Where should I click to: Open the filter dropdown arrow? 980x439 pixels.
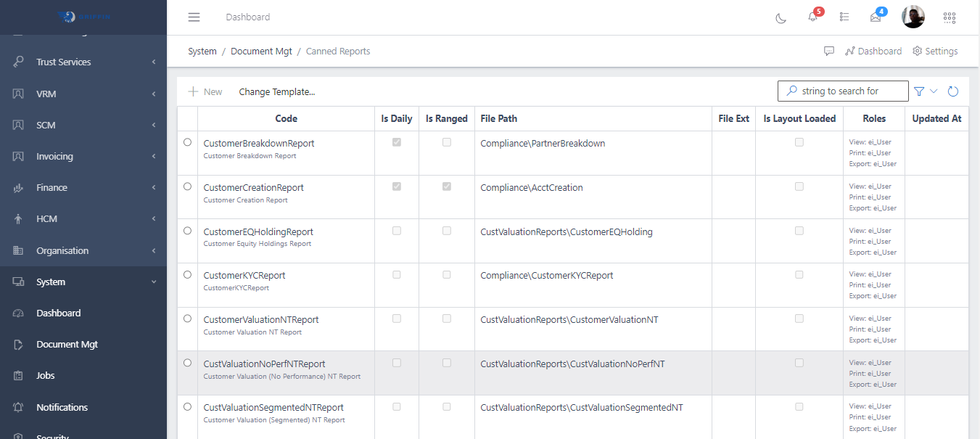click(934, 91)
